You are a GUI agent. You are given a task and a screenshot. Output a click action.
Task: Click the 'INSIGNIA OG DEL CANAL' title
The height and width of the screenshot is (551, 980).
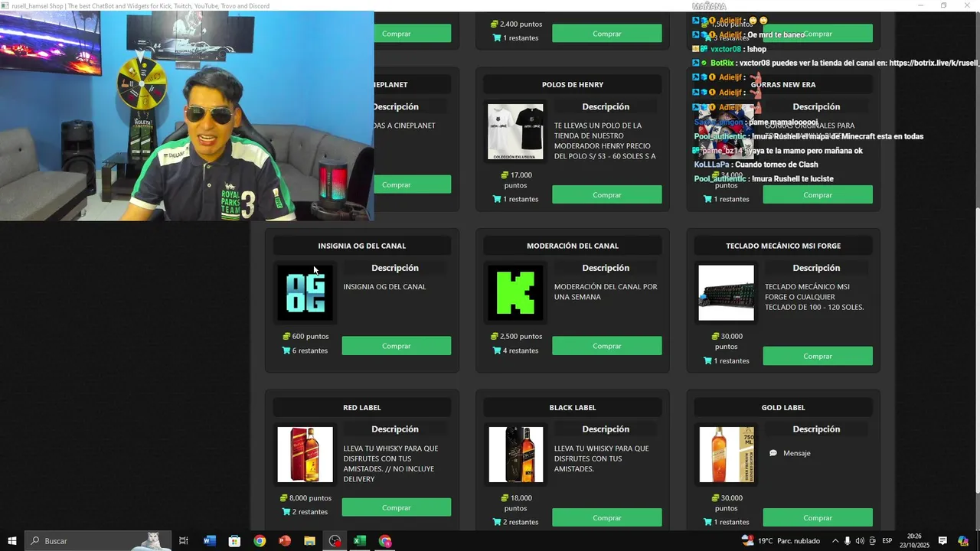click(362, 246)
